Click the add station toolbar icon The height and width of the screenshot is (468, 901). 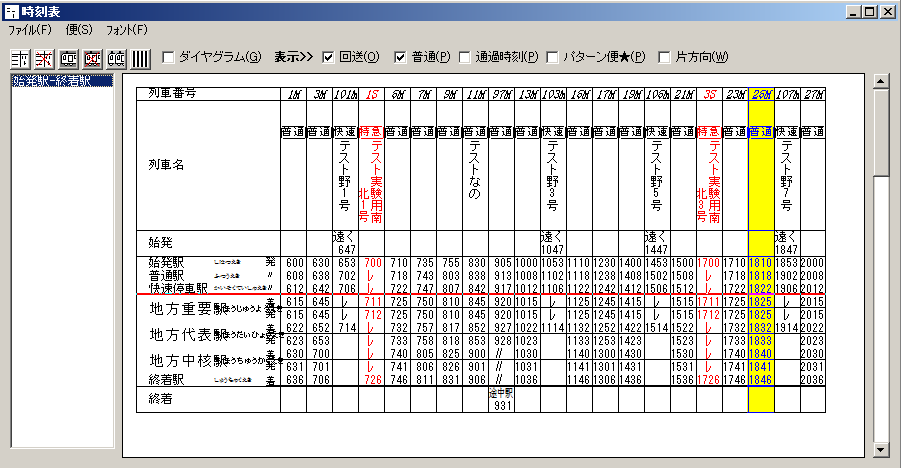[x=18, y=56]
